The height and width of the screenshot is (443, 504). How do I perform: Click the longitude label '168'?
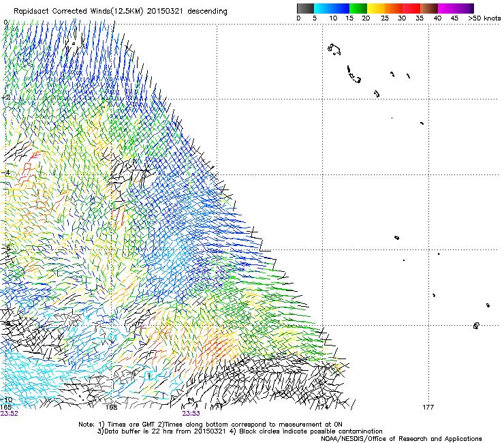point(112,408)
